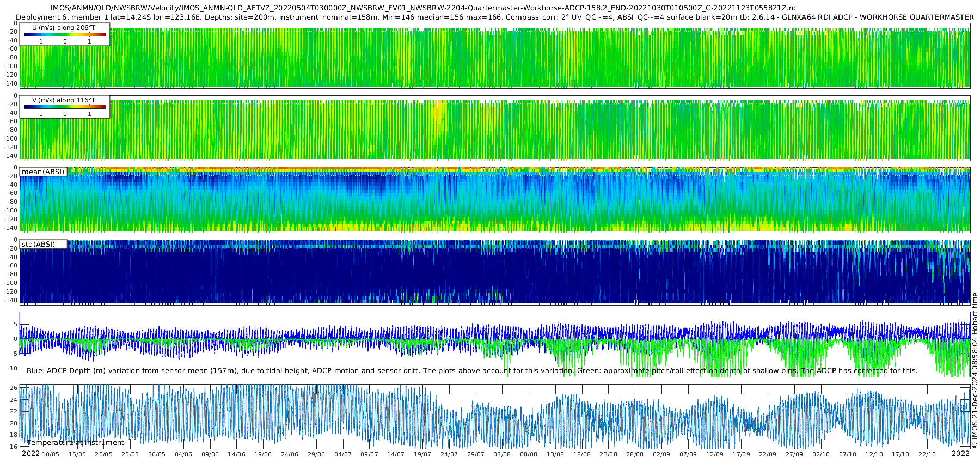
Task: Click the '23/08' date tick label
Action: coord(608,454)
